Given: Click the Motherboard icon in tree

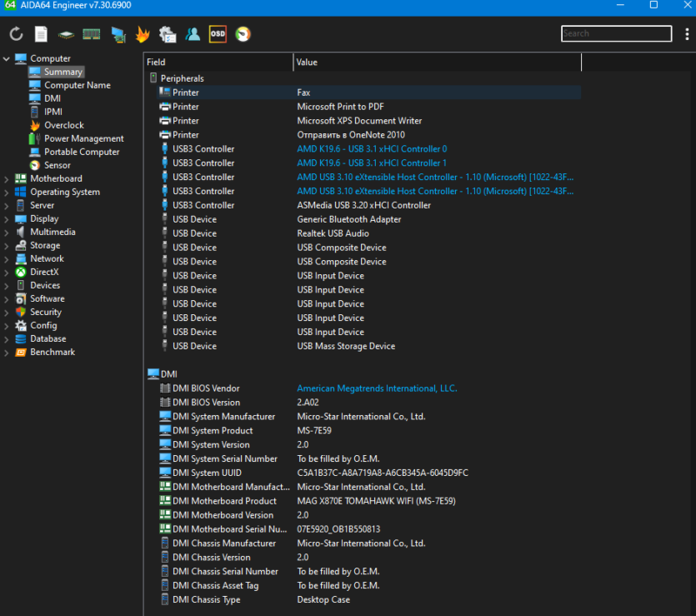Looking at the screenshot, I should (x=21, y=179).
